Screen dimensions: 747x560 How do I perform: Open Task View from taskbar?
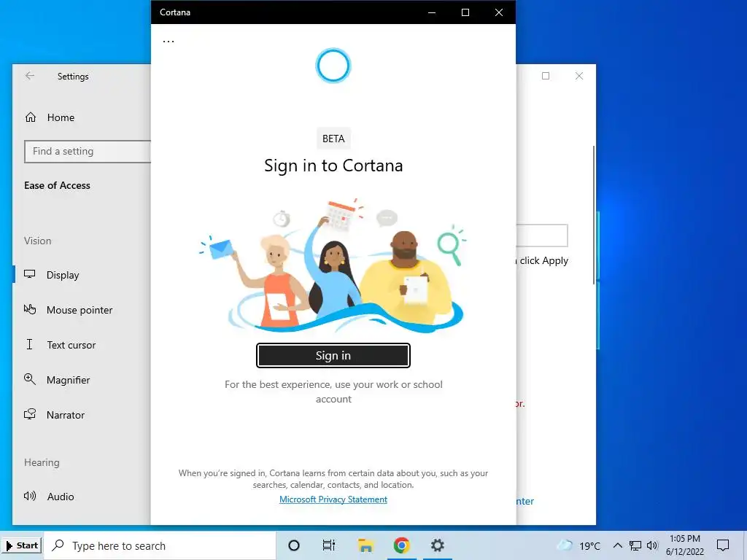pyautogui.click(x=329, y=545)
